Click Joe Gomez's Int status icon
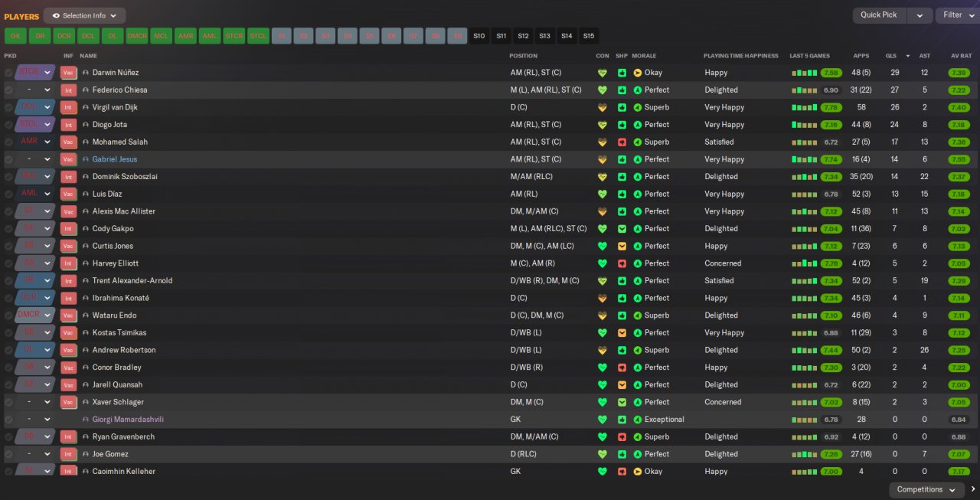The height and width of the screenshot is (500, 980). pos(69,454)
